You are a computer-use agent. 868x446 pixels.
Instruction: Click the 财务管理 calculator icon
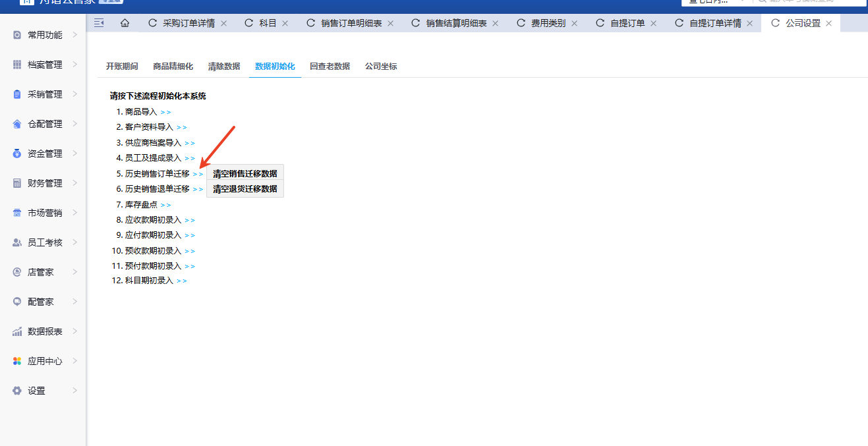coord(17,183)
